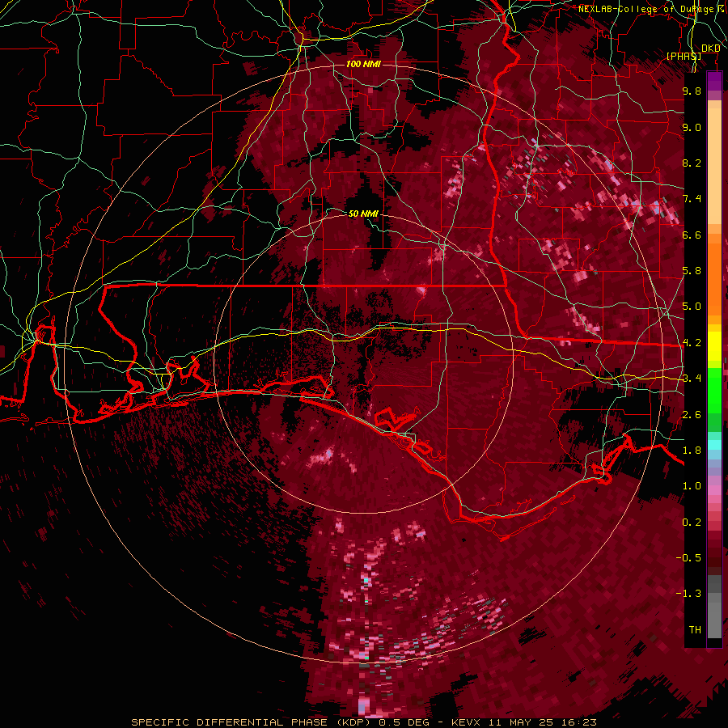Viewport: 728px width, 728px height.
Task: Click the small arrow icon after DuPage
Action: point(721,8)
